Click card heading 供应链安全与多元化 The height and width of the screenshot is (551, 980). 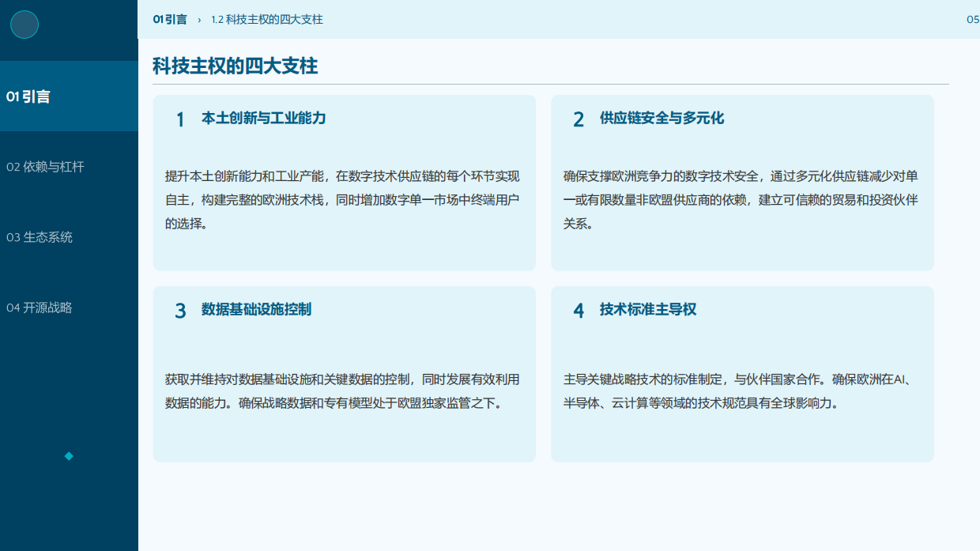(662, 118)
